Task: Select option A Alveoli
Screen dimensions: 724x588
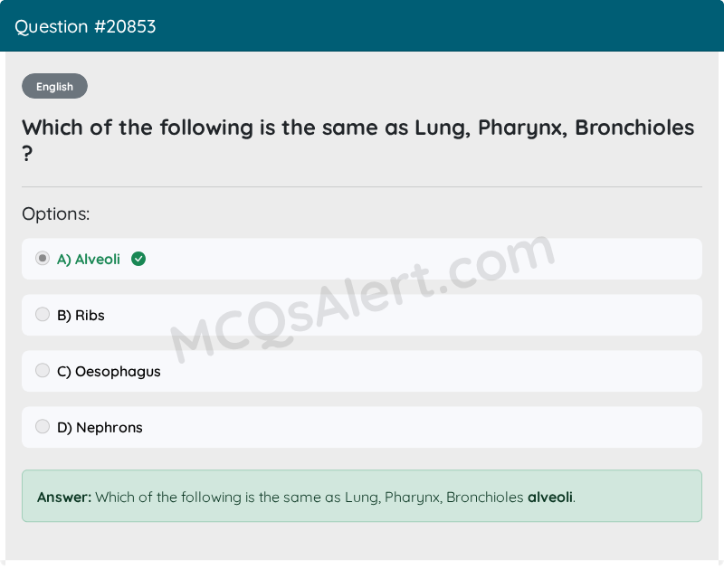Action: click(x=88, y=259)
